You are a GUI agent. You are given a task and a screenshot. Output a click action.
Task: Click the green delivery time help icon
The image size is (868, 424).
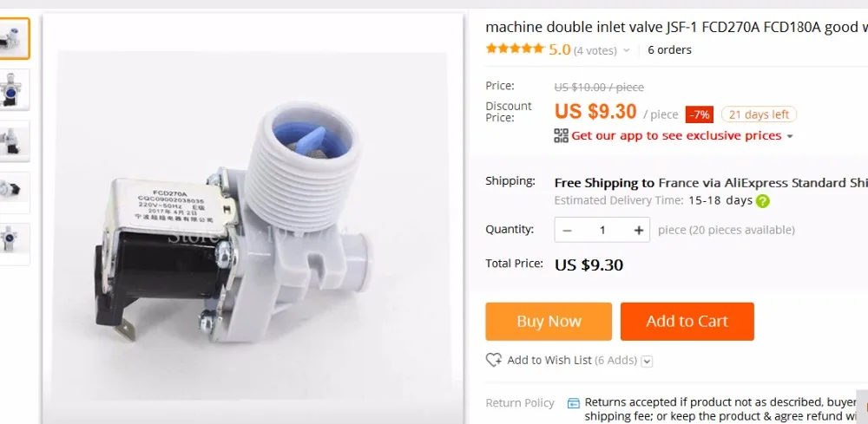click(x=763, y=201)
